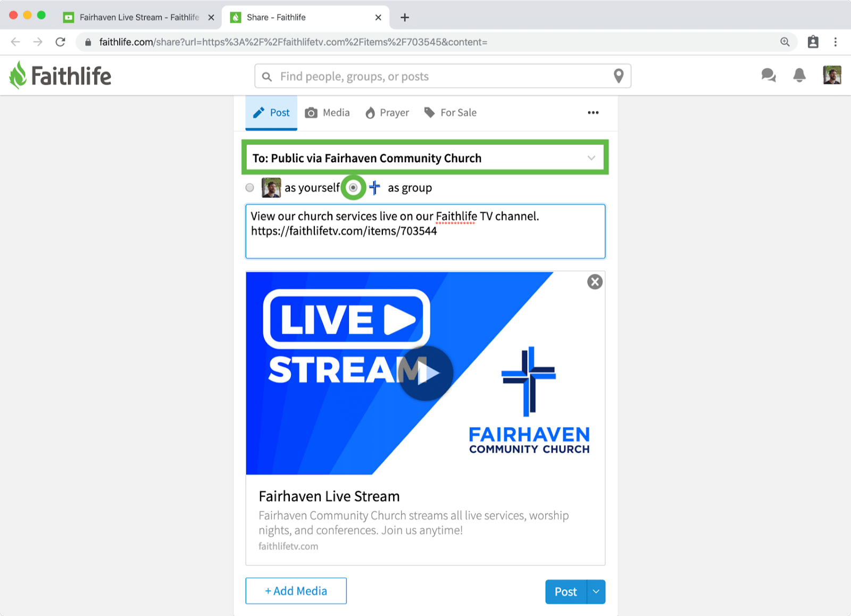Click the faithlifetv.com source link
Image resolution: width=851 pixels, height=616 pixels.
coord(288,546)
